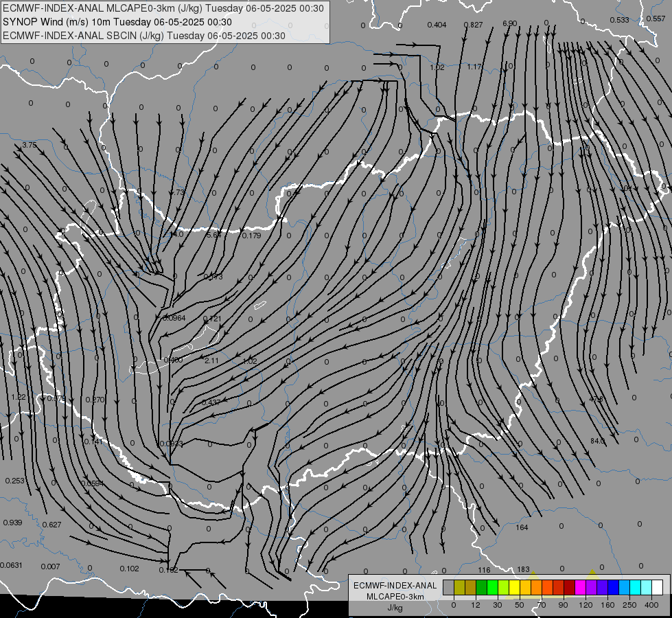The image size is (672, 618).
Task: Select the SYNOP Wind 10m header line
Action: tap(117, 22)
